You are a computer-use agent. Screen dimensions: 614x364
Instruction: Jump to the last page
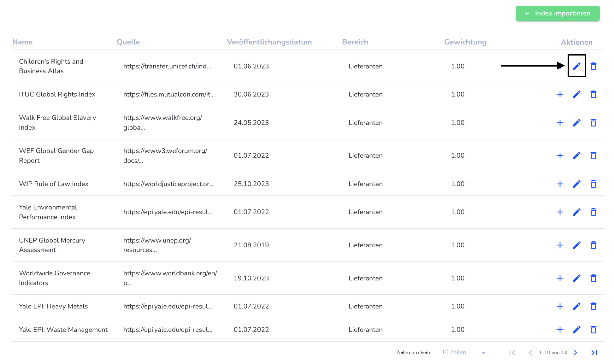pyautogui.click(x=594, y=353)
